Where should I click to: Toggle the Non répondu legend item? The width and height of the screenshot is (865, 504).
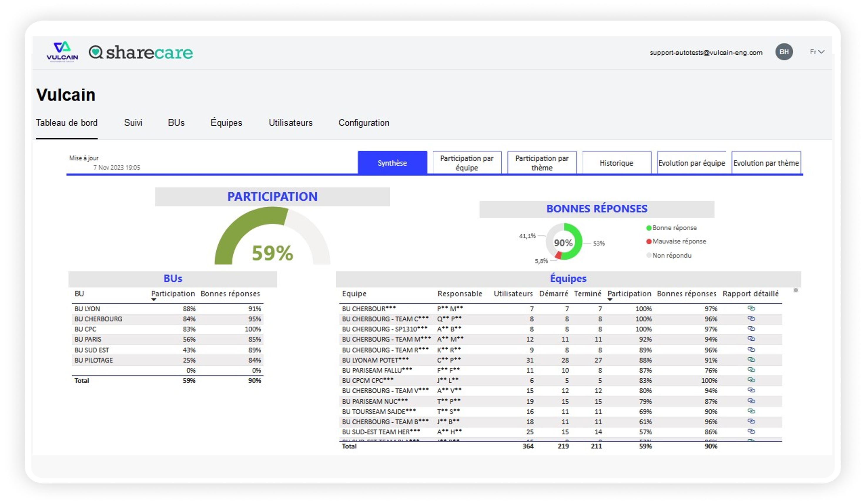tap(673, 255)
